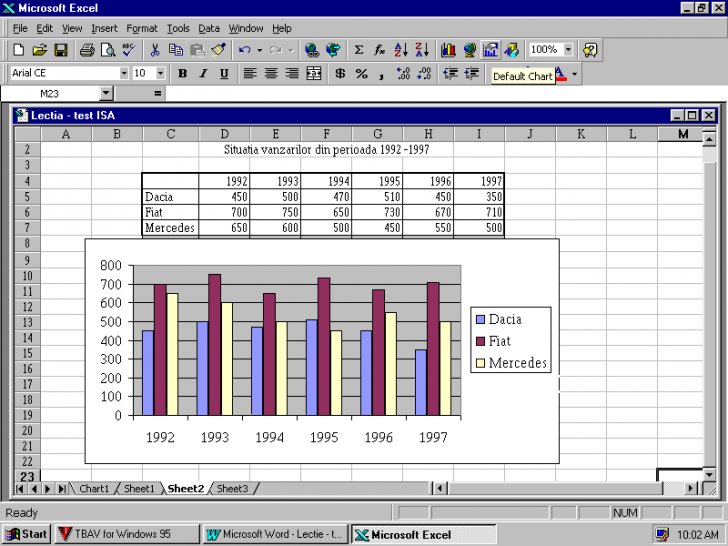The image size is (728, 546).
Task: Switch to the Sheet1 tab
Action: coord(139,488)
